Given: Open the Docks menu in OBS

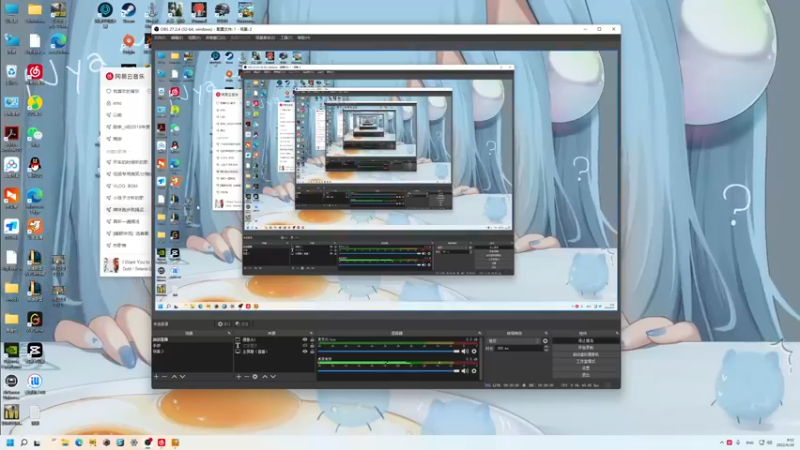Looking at the screenshot, I should [215, 38].
